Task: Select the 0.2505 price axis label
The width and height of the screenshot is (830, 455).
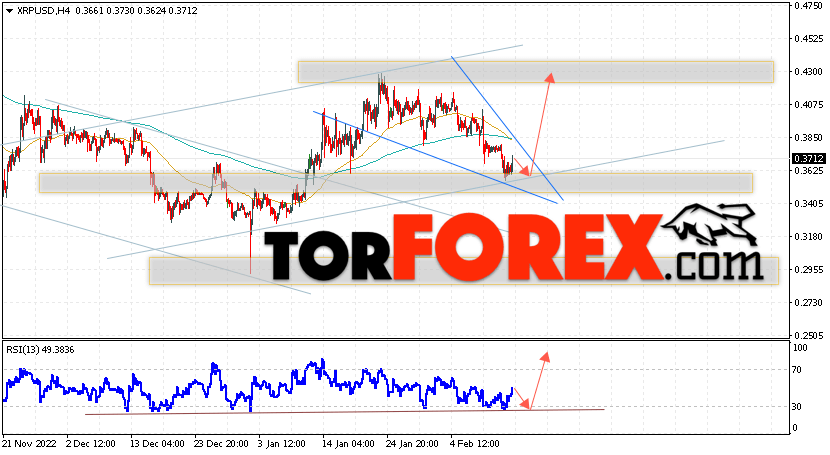Action: pyautogui.click(x=808, y=335)
